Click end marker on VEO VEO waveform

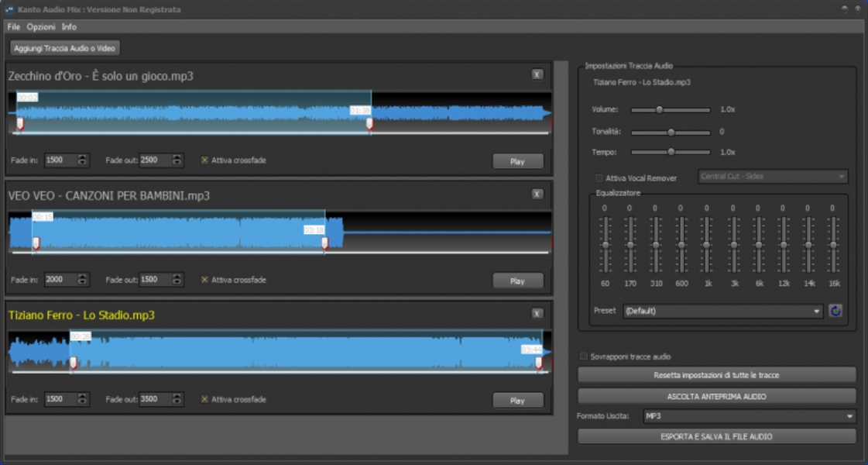click(324, 243)
